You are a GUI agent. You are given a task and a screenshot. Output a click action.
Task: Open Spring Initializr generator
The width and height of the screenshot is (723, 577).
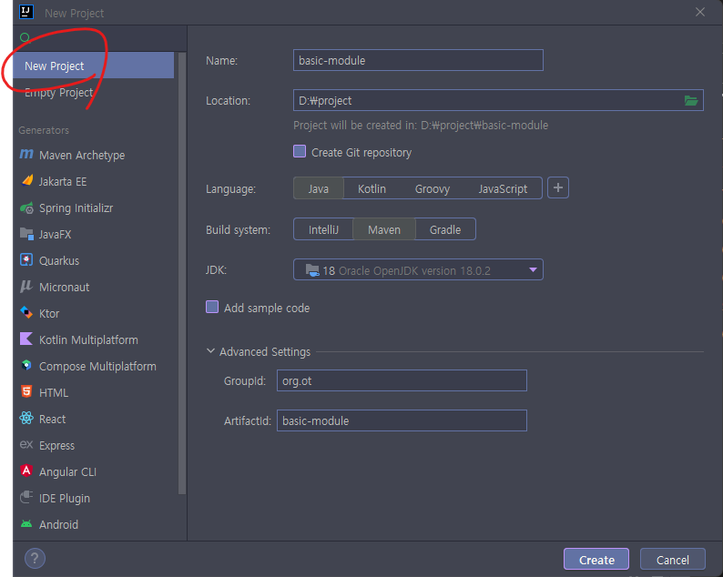pyautogui.click(x=94, y=208)
